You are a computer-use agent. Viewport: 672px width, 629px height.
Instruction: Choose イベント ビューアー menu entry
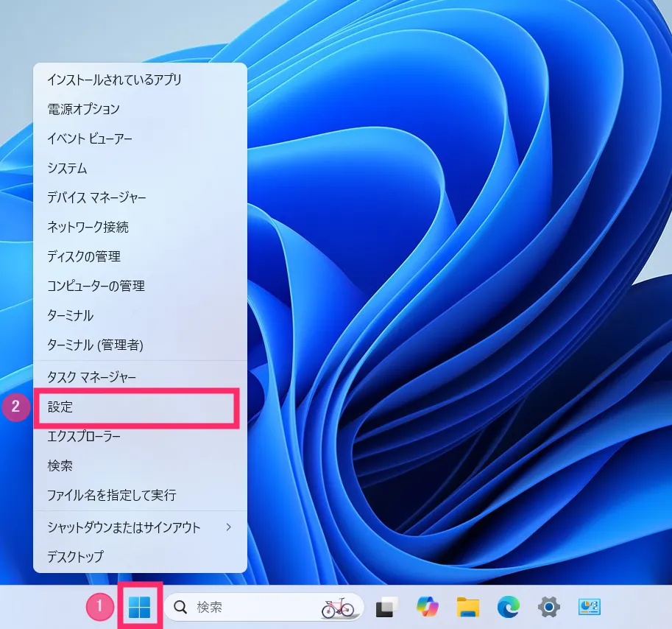tap(140, 138)
